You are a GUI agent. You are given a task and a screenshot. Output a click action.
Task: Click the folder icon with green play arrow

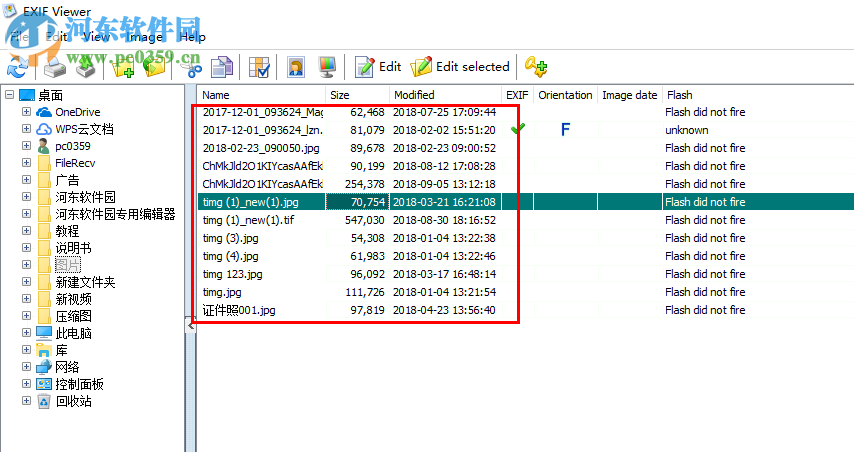click(x=155, y=67)
